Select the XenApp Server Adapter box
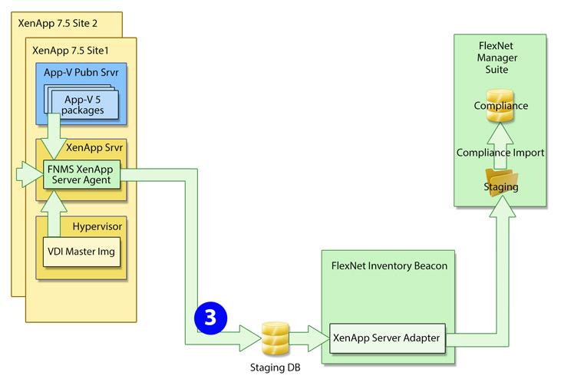This screenshot has width=561, height=392. (x=388, y=338)
